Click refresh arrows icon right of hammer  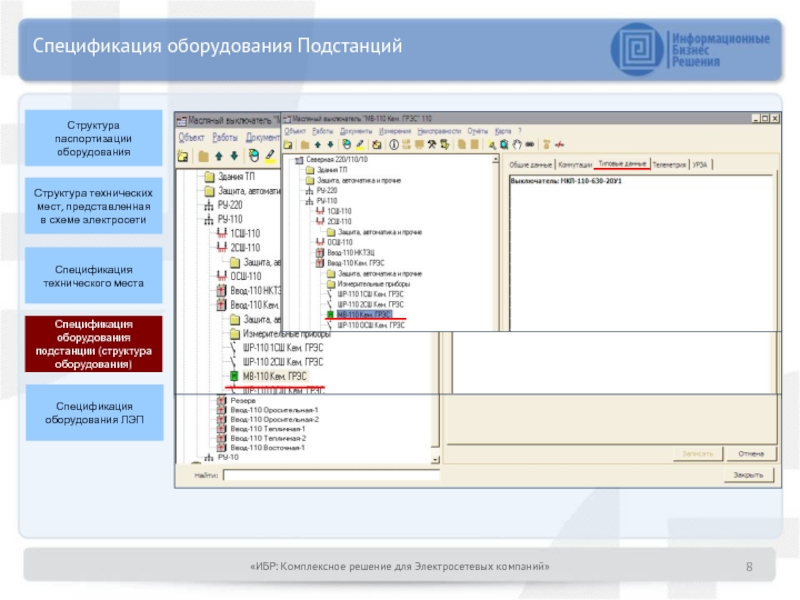pos(445,145)
